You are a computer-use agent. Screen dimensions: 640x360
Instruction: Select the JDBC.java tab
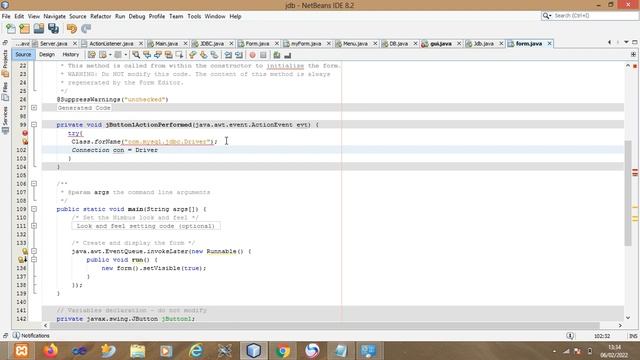[x=212, y=43]
